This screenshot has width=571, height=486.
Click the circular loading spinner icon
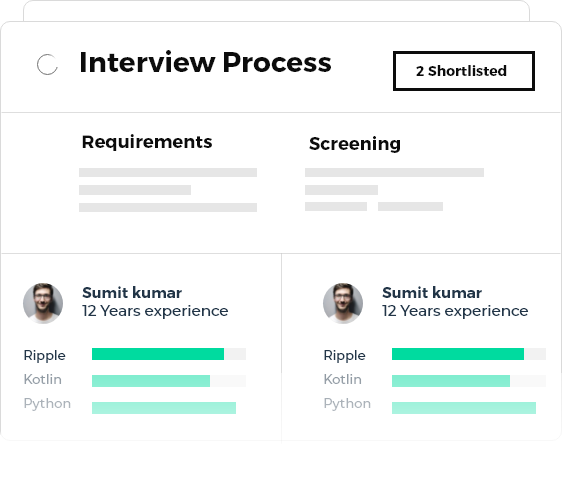[x=47, y=65]
